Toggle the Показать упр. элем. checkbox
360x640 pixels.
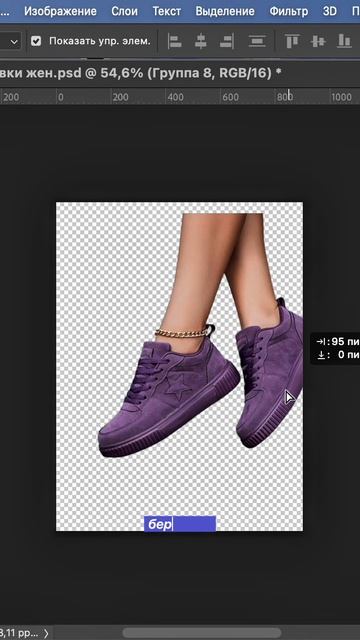(x=36, y=41)
